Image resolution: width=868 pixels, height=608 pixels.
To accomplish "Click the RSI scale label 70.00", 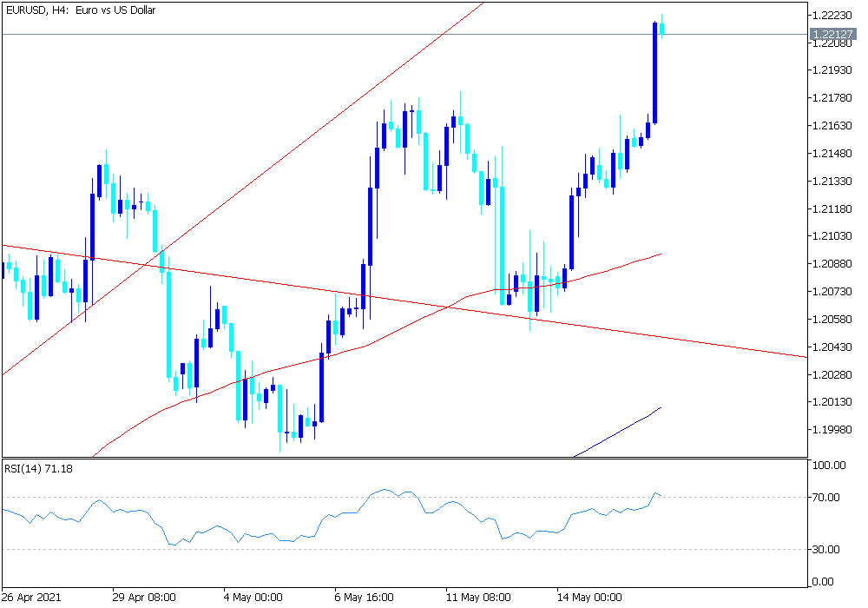I will point(826,497).
